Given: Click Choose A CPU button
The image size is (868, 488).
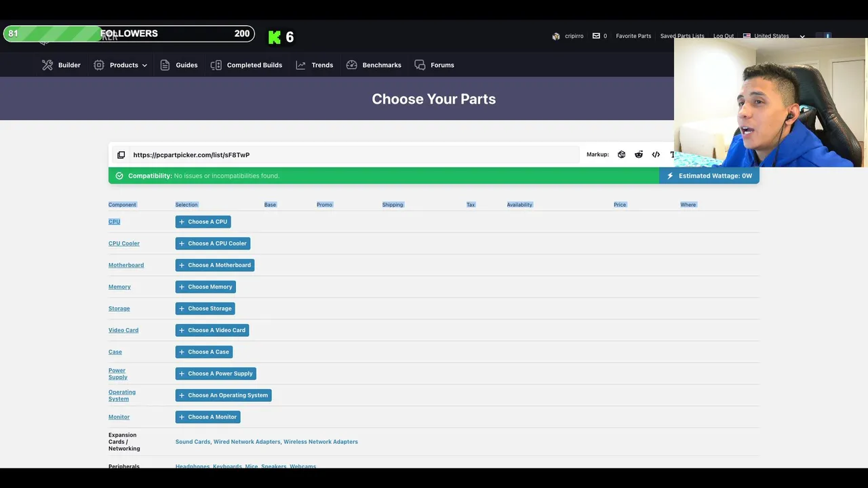Looking at the screenshot, I should (203, 222).
